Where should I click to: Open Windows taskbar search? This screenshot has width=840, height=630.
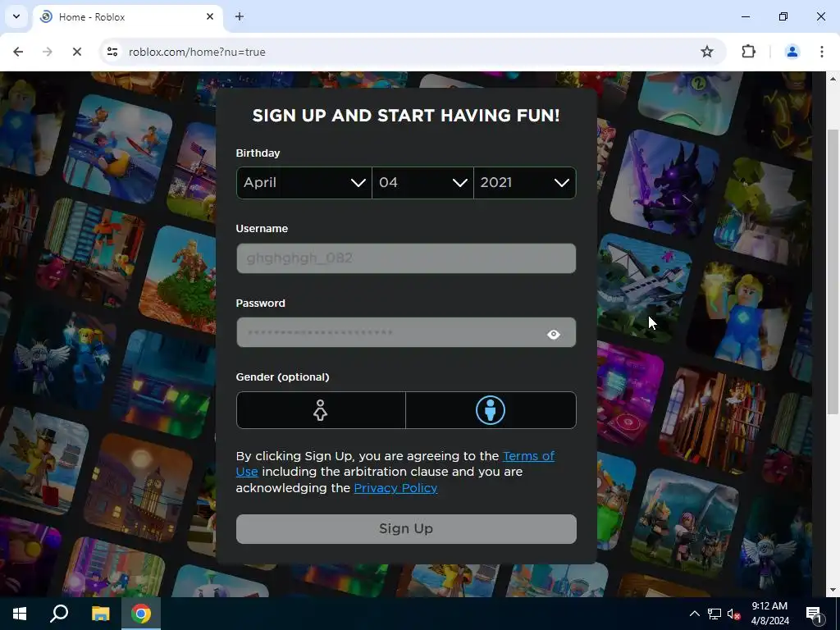pyautogui.click(x=59, y=614)
